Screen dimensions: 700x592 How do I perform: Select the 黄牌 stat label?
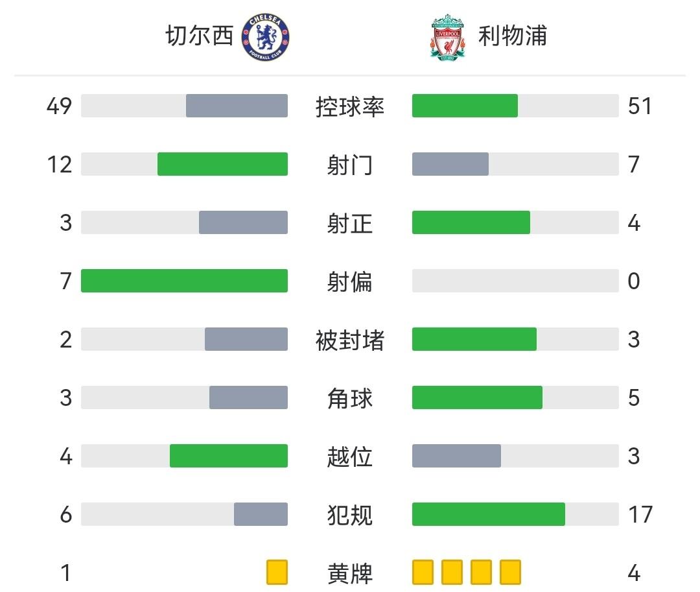tap(350, 573)
